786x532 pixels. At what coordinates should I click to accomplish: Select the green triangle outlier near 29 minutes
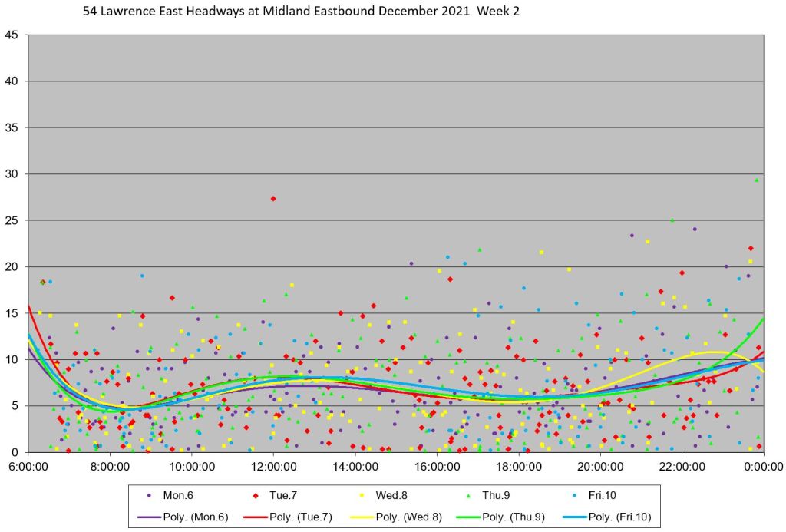pos(757,180)
